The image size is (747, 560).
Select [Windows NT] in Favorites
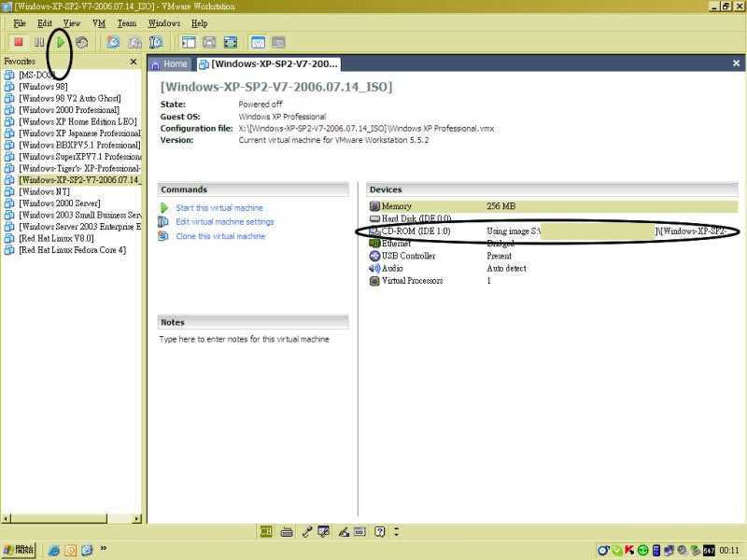[x=44, y=192]
